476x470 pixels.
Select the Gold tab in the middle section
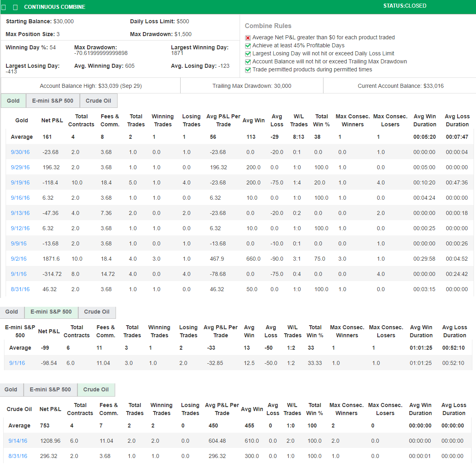pos(12,312)
